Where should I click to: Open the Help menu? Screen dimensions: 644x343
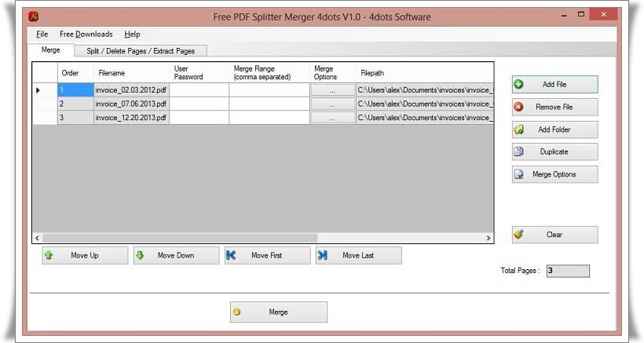[x=132, y=34]
